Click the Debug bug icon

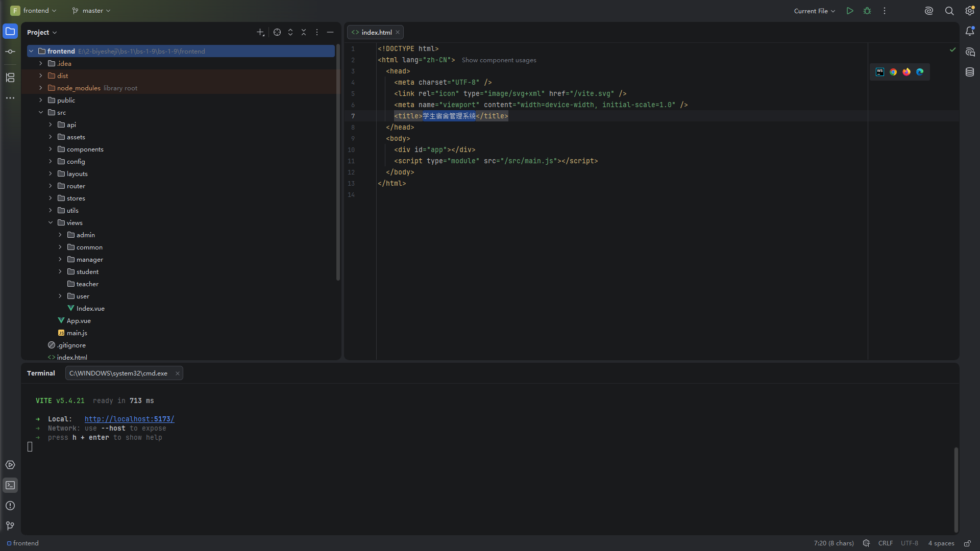click(867, 11)
